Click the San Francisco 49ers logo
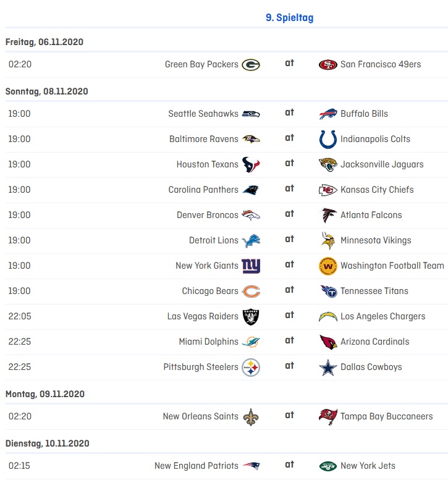 (328, 65)
